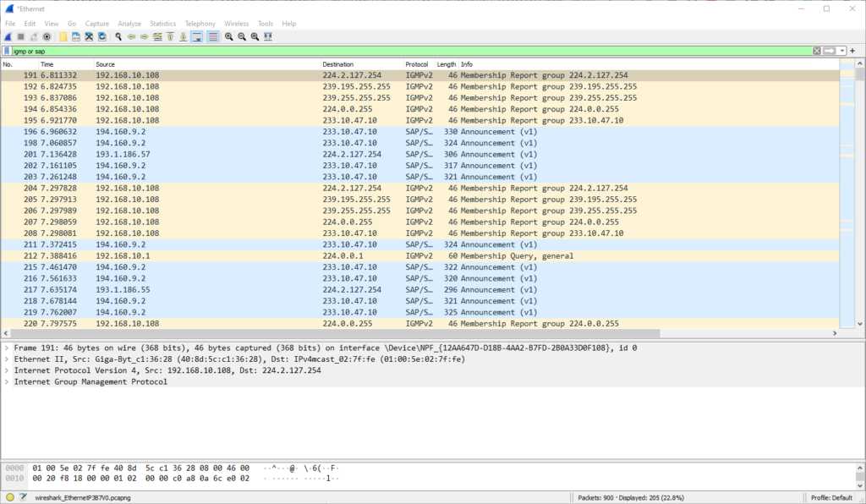Open a capture file
Screen dimensions: 866x504
[x=63, y=36]
